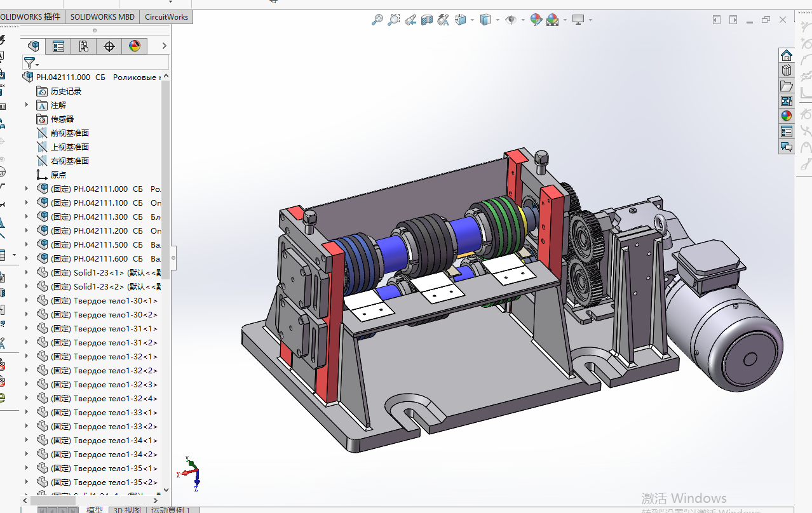Switch to the SOLIDWORKS MBD tab
812x513 pixels.
point(102,17)
